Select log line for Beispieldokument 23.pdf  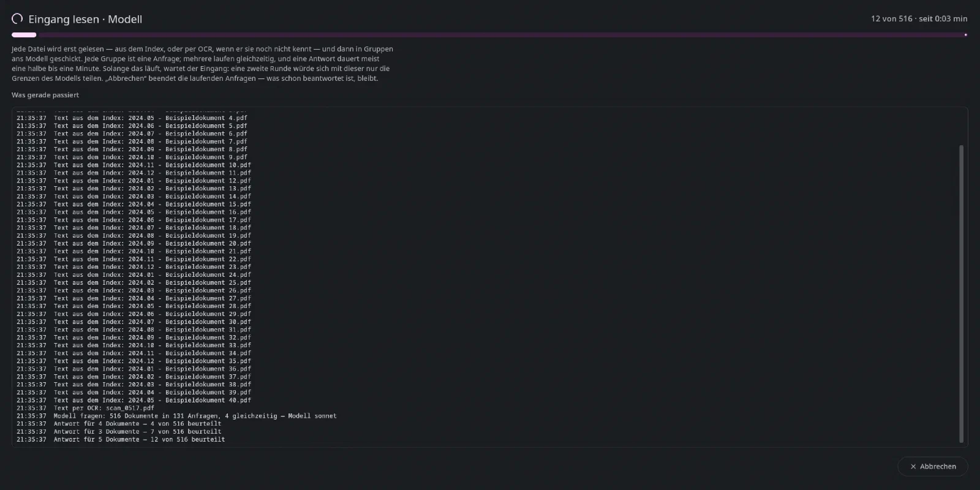point(134,267)
